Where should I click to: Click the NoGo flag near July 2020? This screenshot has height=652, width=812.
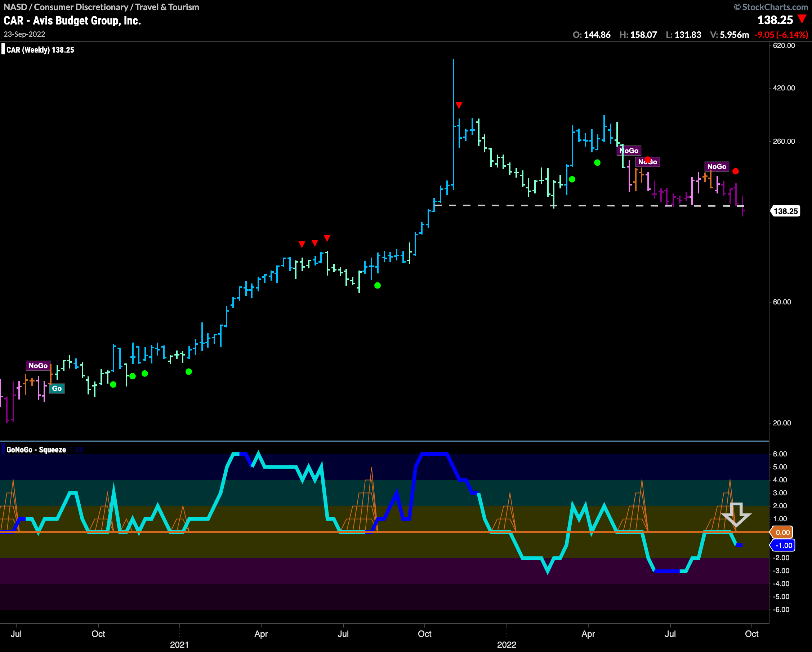pos(38,365)
